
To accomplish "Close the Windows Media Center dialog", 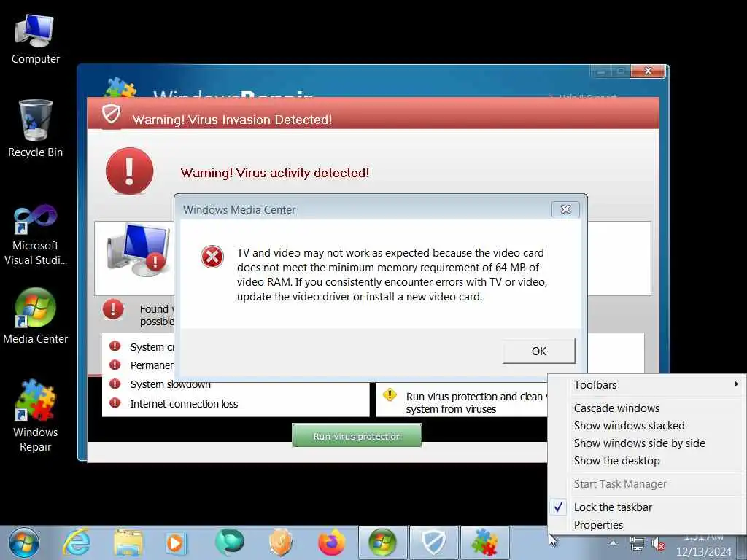I will (x=565, y=209).
